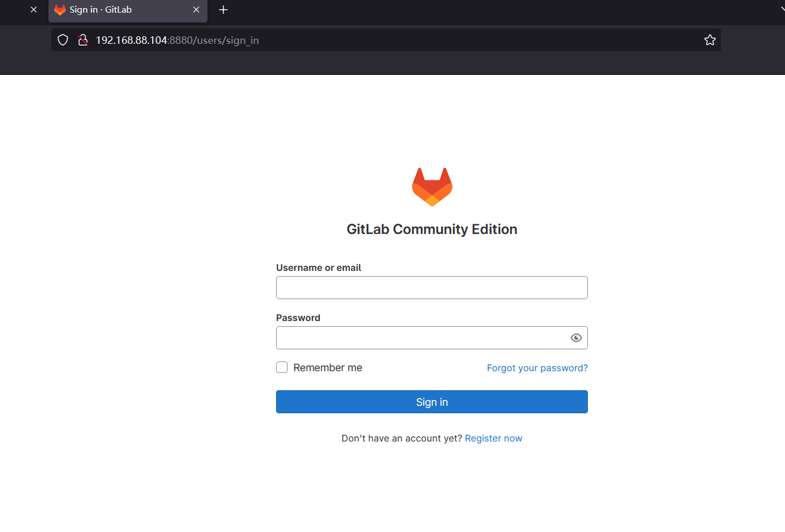Click the GitLab Community Edition heading
785x532 pixels.
(x=432, y=229)
